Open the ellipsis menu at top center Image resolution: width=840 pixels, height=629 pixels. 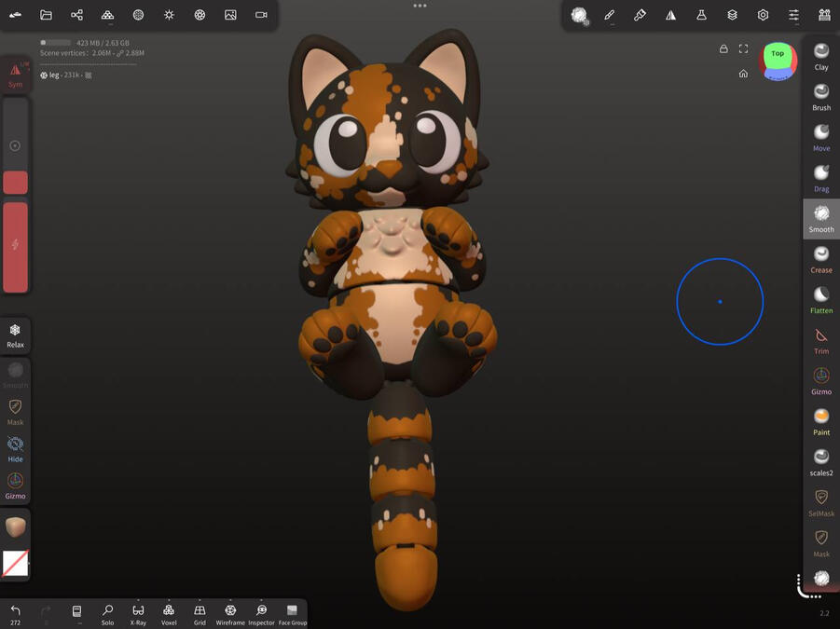tap(420, 6)
